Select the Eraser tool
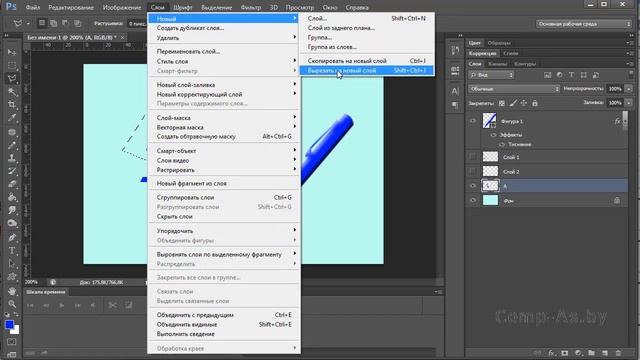Viewport: 640px width, 360px height. coord(12,184)
